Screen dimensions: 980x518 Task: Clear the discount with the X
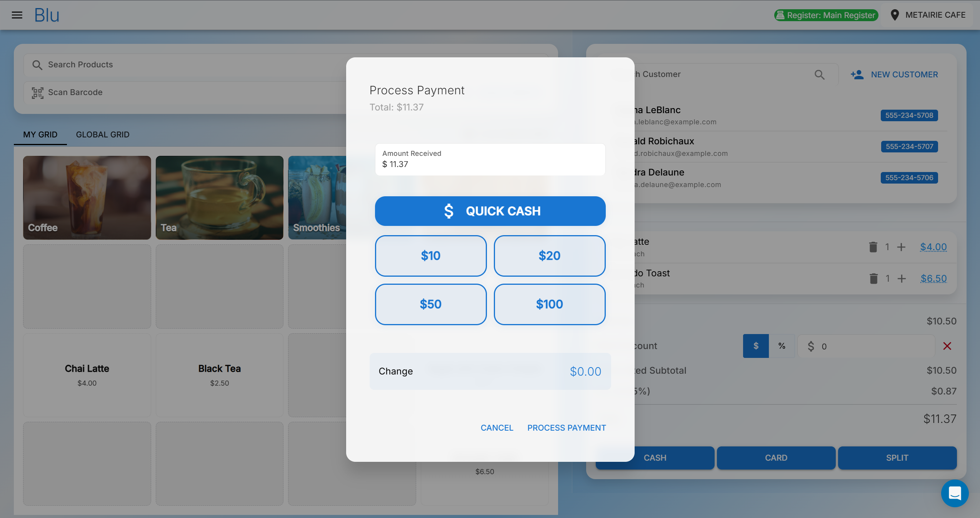point(947,346)
